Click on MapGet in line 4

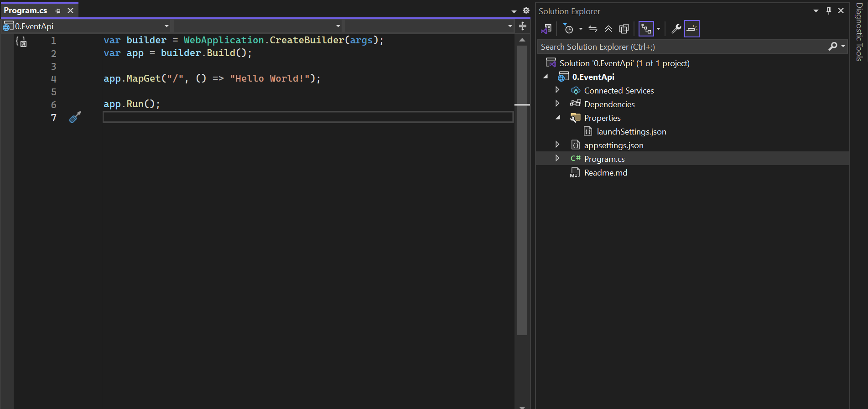click(144, 78)
